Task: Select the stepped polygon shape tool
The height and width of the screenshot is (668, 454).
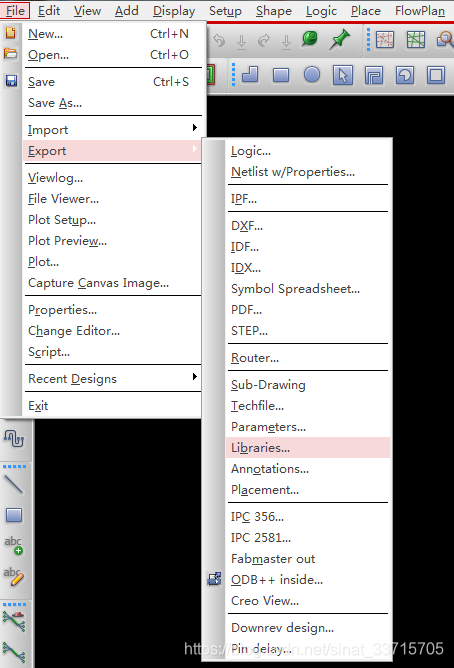Action: pyautogui.click(x=250, y=75)
